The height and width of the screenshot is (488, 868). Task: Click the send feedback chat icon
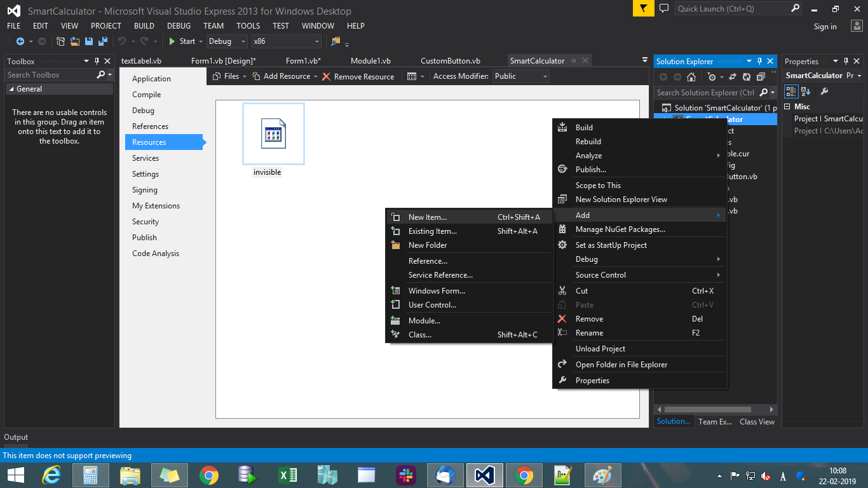(664, 8)
